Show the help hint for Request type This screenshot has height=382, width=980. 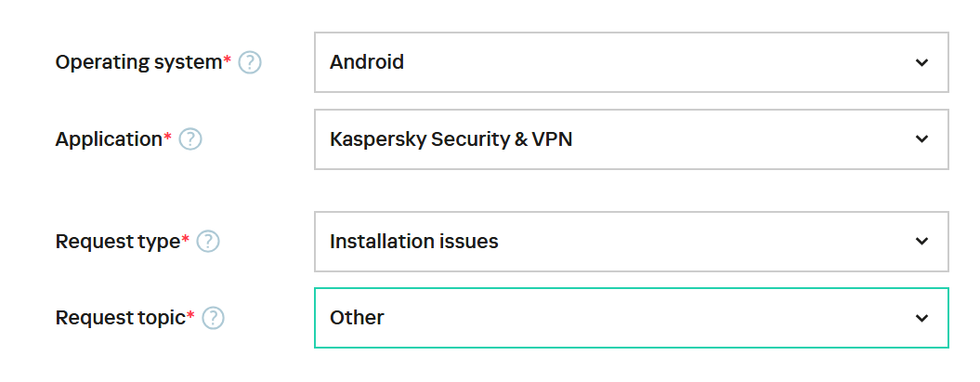click(208, 242)
